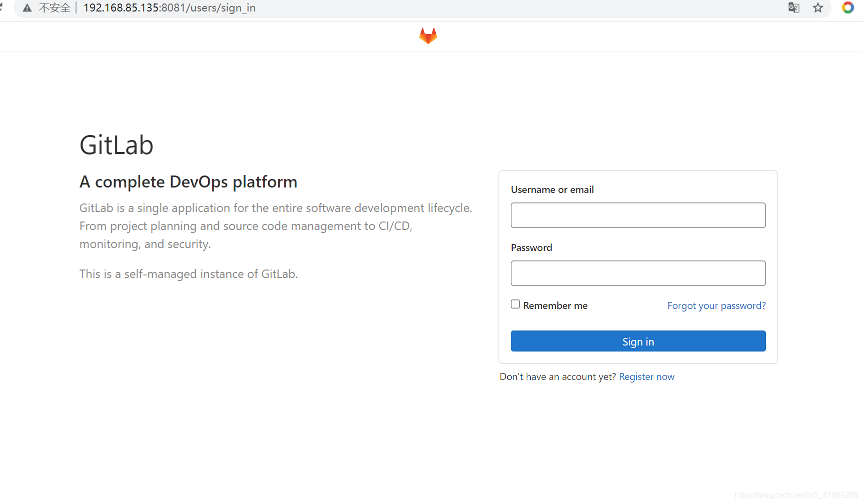The height and width of the screenshot is (504, 863).
Task: Click the 不安全 security label
Action: point(55,8)
